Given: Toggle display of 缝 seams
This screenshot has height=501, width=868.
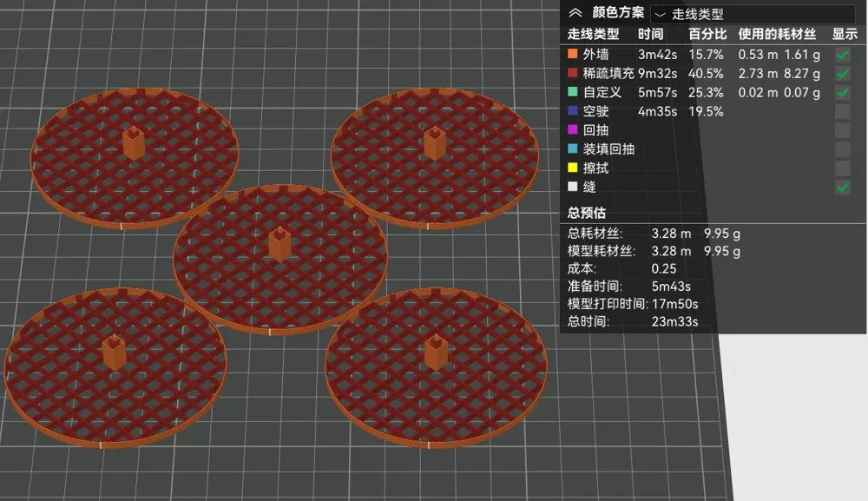Looking at the screenshot, I should pos(843,187).
